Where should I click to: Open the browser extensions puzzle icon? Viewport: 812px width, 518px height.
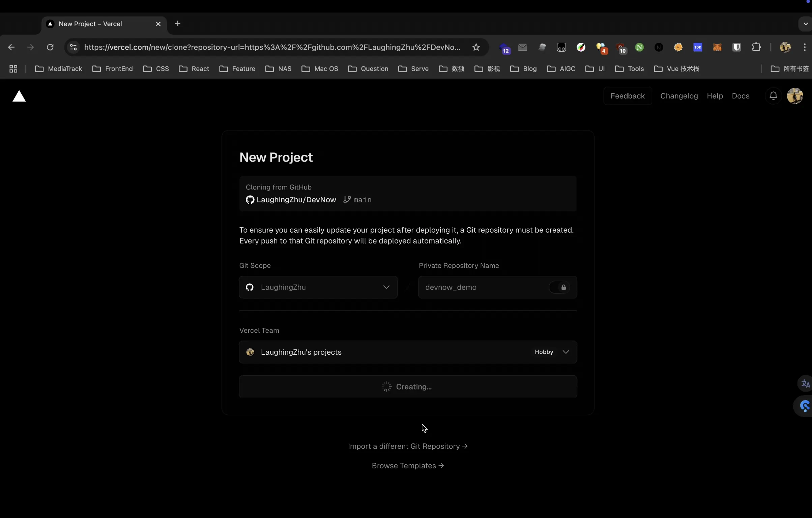click(x=756, y=47)
